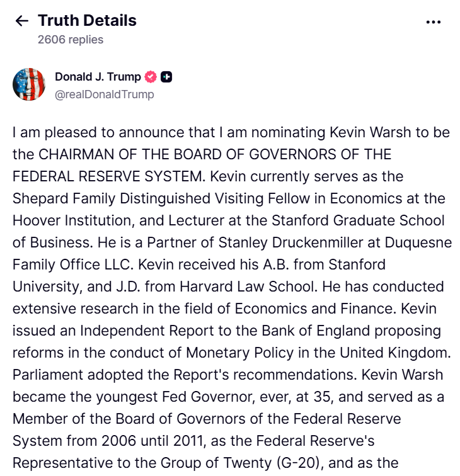Open the three-dot more options menu
Viewport: 460px width, 476px height.
(x=434, y=22)
